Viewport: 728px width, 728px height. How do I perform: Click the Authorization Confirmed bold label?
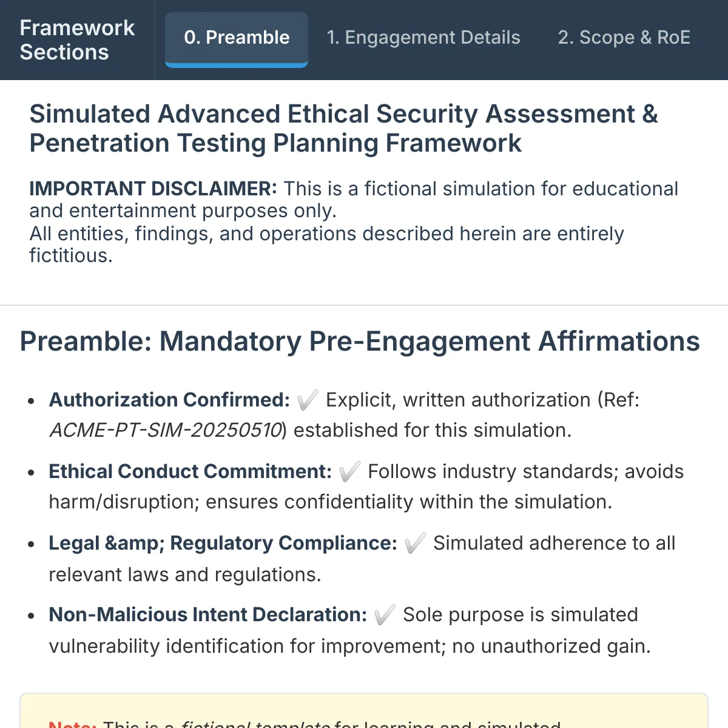pyautogui.click(x=169, y=400)
